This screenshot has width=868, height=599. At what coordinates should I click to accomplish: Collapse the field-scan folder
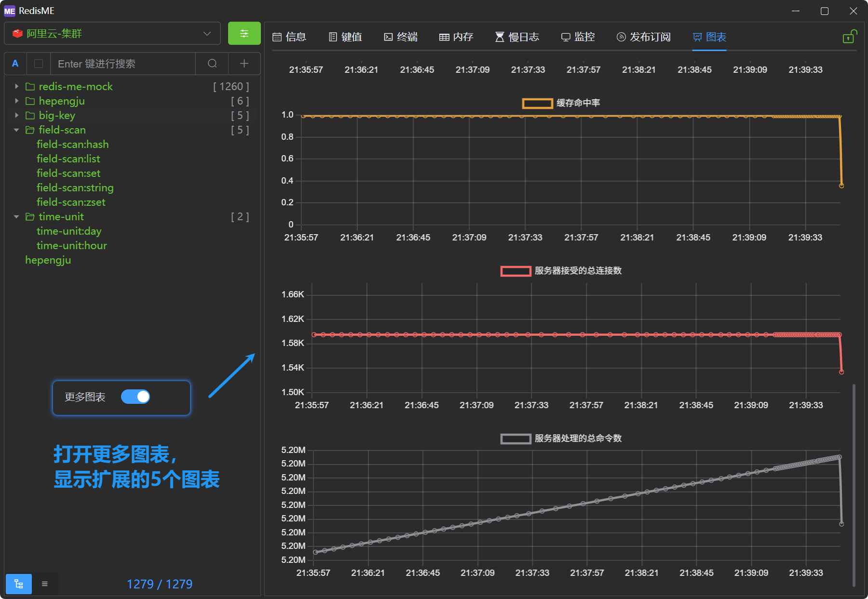pyautogui.click(x=17, y=130)
